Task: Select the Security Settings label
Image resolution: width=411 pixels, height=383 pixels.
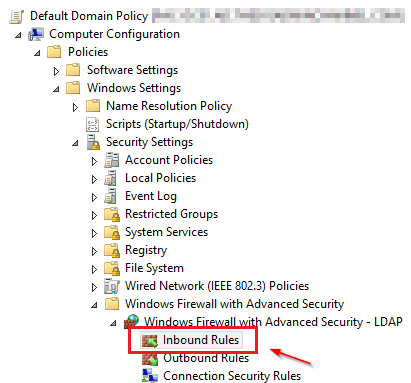Action: (x=149, y=142)
